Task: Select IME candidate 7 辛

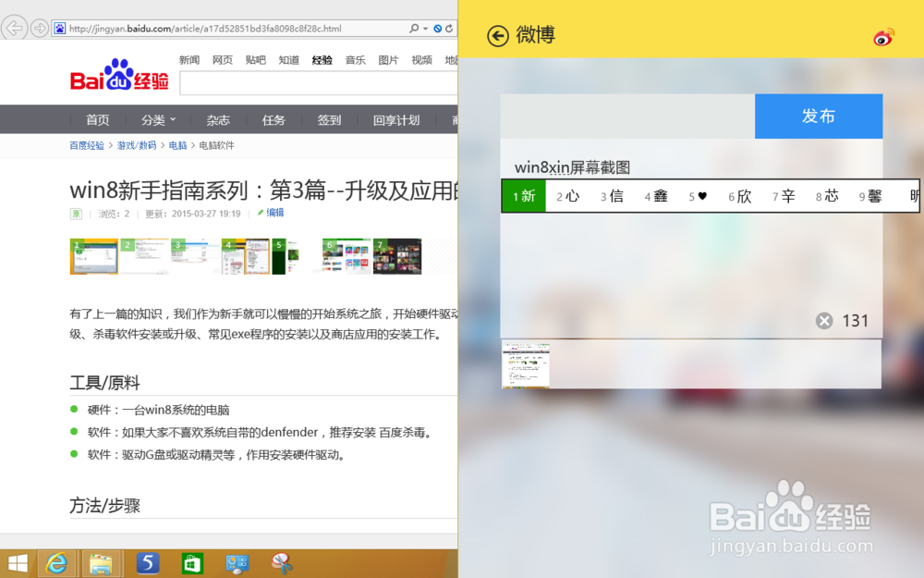Action: (x=784, y=196)
